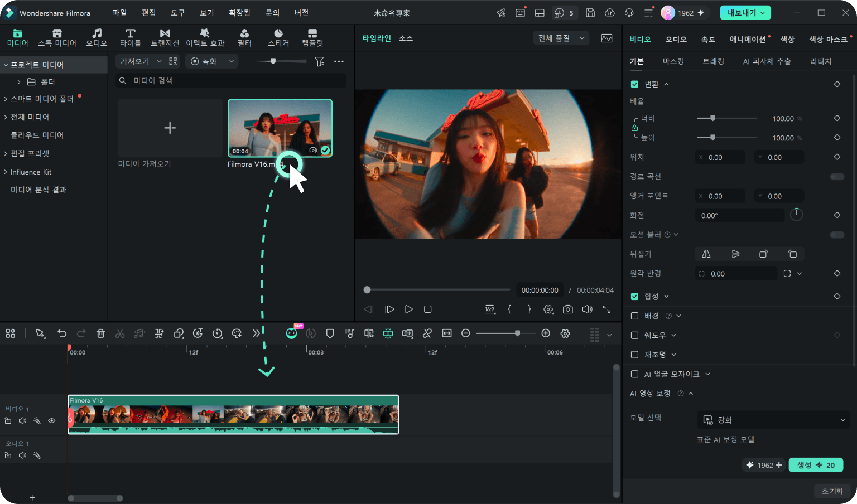This screenshot has height=504, width=857.
Task: Open the 녹화 record dropdown
Action: (212, 61)
